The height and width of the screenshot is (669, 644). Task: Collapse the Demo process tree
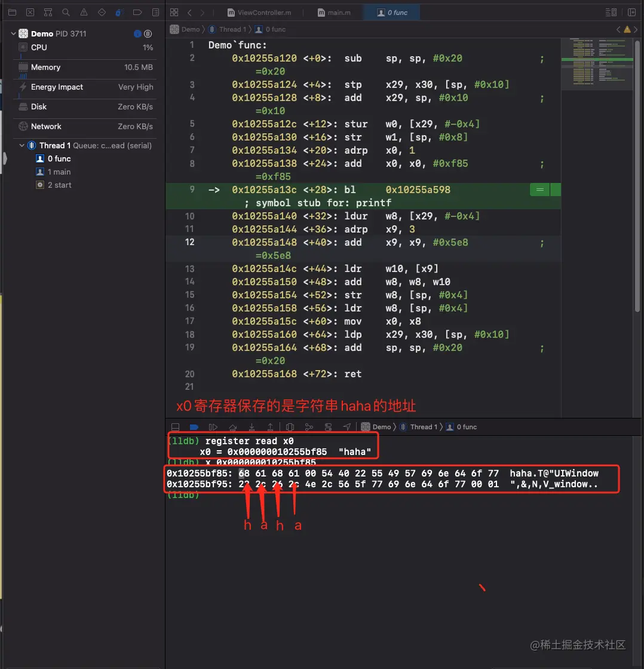[13, 33]
